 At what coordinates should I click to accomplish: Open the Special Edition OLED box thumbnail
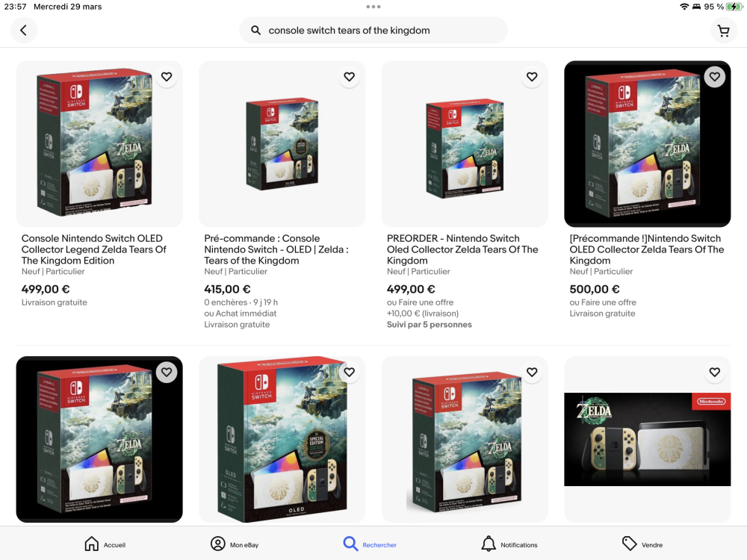282,439
